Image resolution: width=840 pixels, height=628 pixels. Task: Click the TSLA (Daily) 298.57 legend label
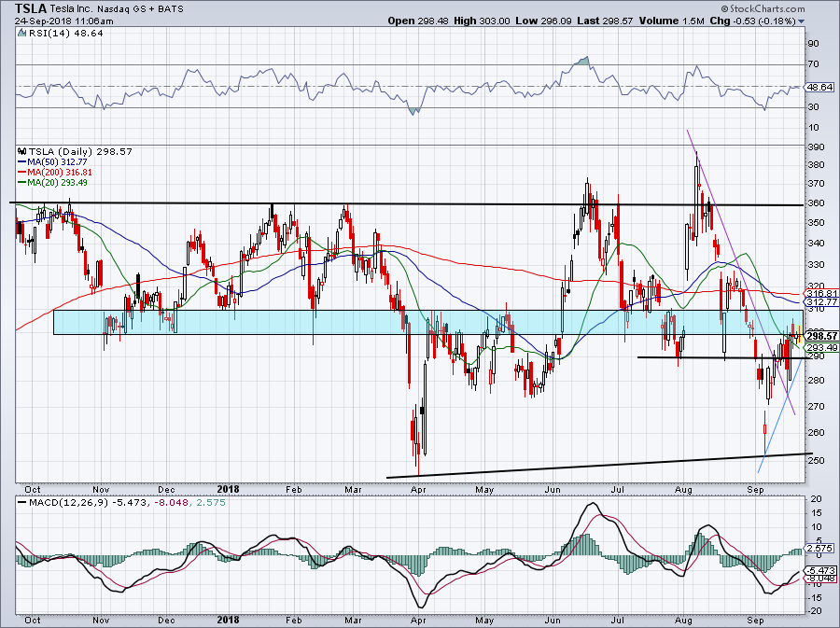(x=80, y=151)
